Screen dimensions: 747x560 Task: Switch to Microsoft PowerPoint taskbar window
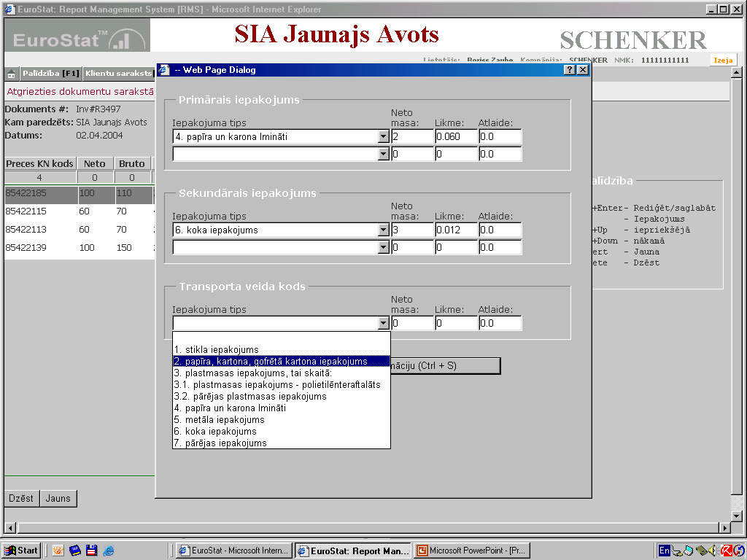point(472,551)
